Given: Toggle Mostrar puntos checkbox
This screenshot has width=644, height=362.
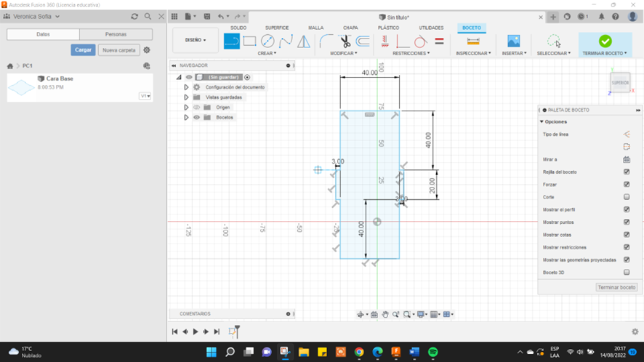Looking at the screenshot, I should (x=627, y=222).
